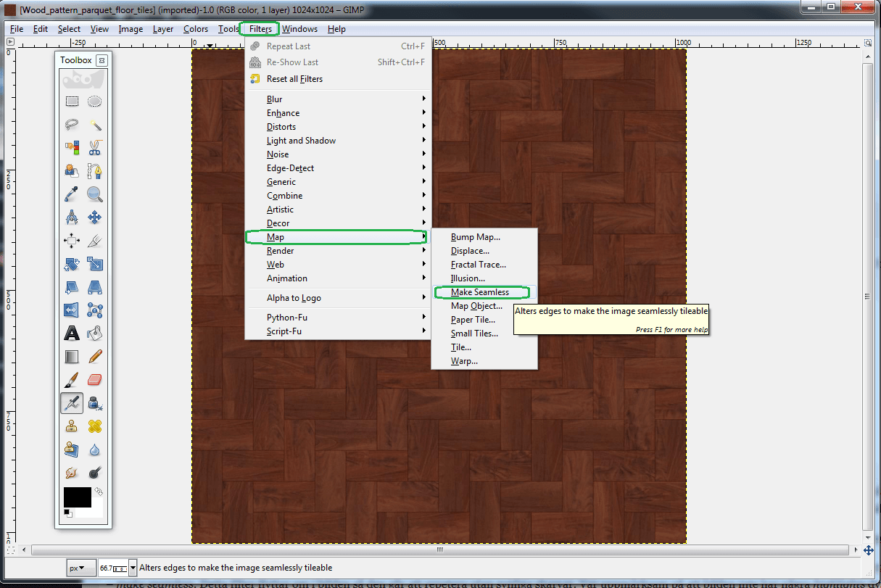Choose the Heal tool bandage icon

(x=94, y=426)
